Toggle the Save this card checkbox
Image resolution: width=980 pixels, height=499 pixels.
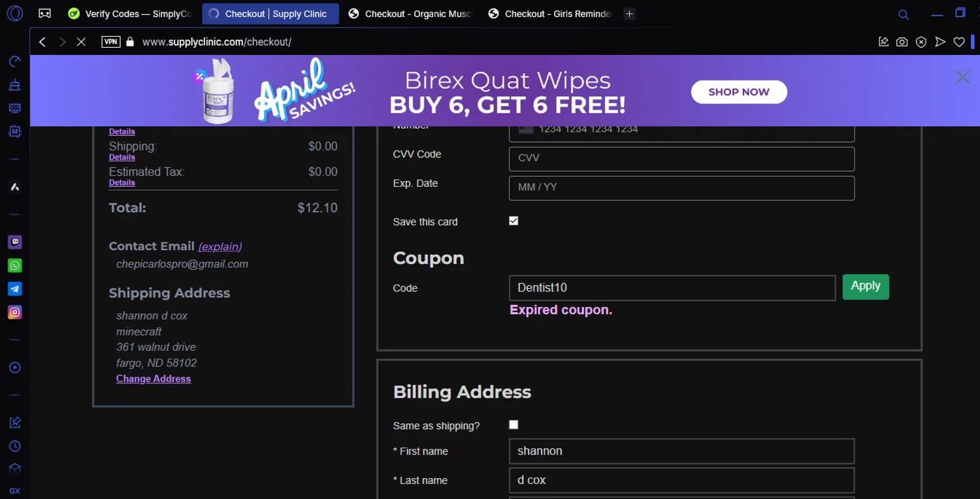514,221
